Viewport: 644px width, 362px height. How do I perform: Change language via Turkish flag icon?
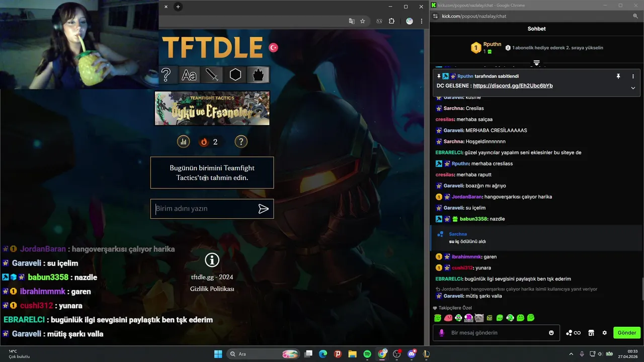[273, 47]
